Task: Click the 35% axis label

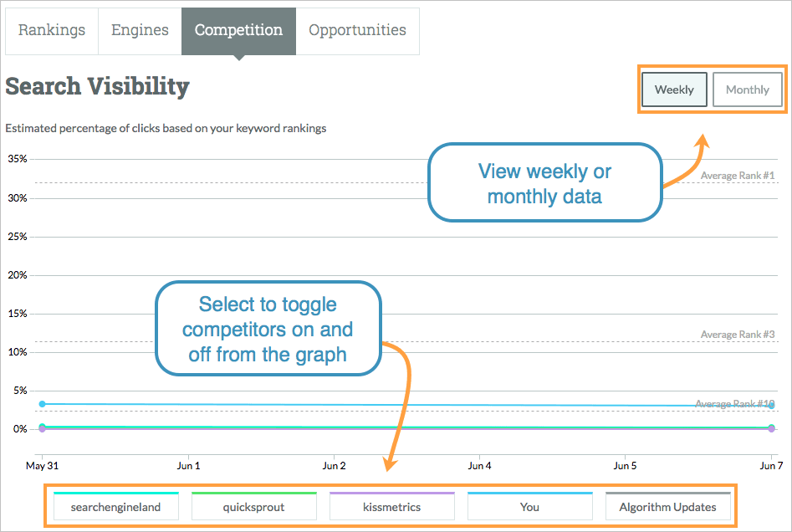Action: 20,157
